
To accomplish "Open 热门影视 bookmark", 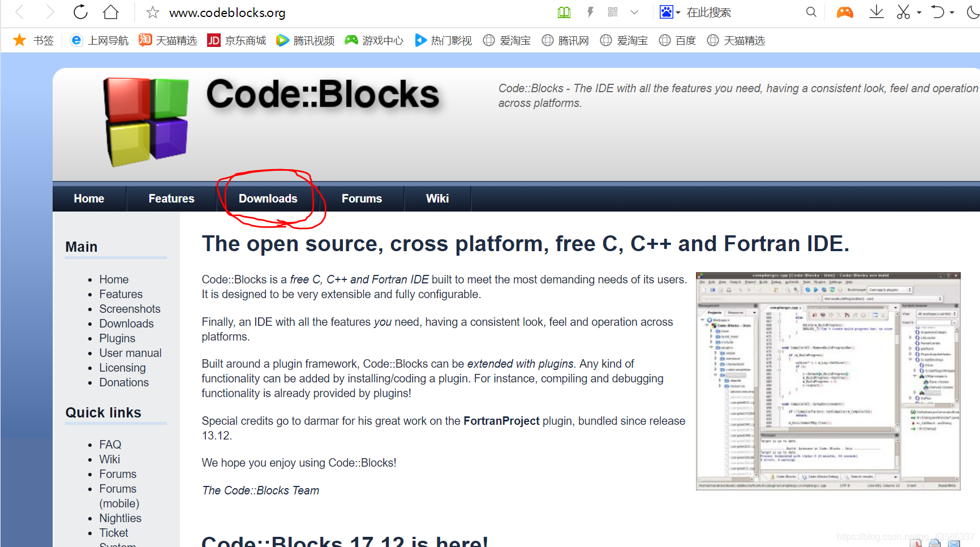I will point(443,40).
